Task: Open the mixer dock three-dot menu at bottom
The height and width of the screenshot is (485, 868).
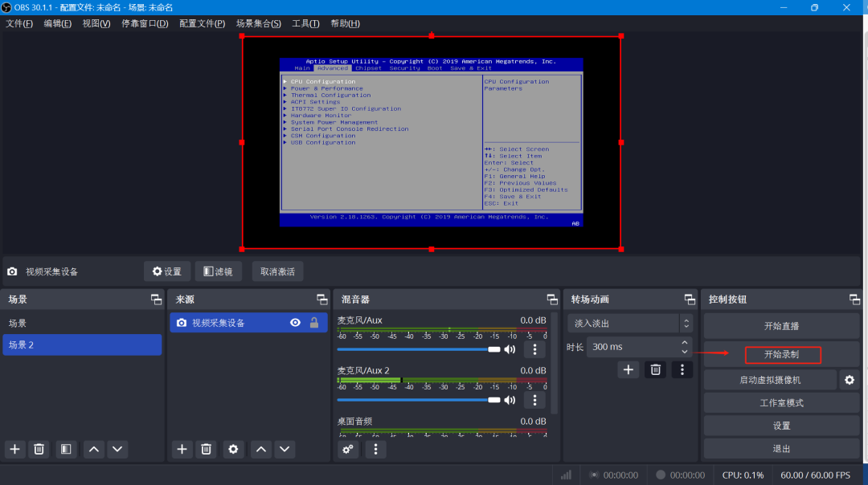Action: coord(376,449)
